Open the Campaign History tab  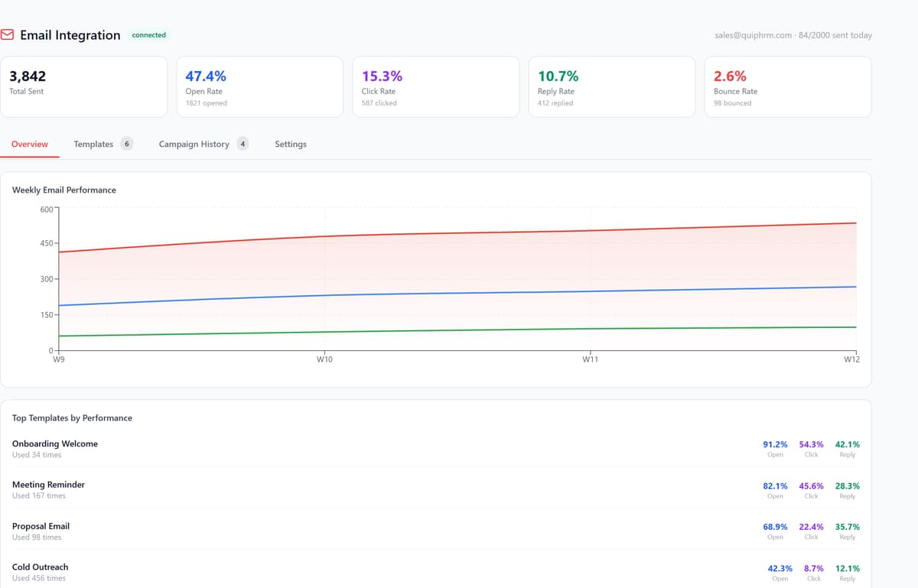click(x=194, y=144)
